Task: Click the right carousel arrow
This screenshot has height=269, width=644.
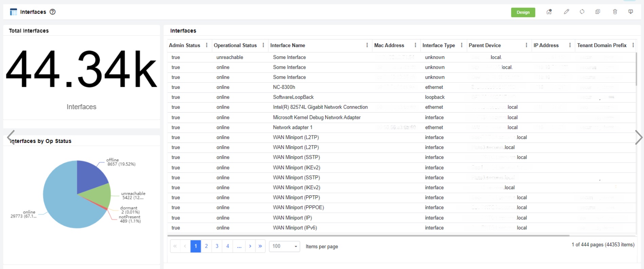Action: point(638,137)
